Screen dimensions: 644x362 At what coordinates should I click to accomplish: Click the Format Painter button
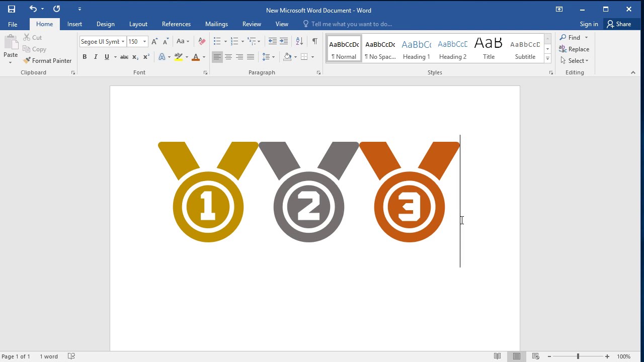[x=47, y=61]
